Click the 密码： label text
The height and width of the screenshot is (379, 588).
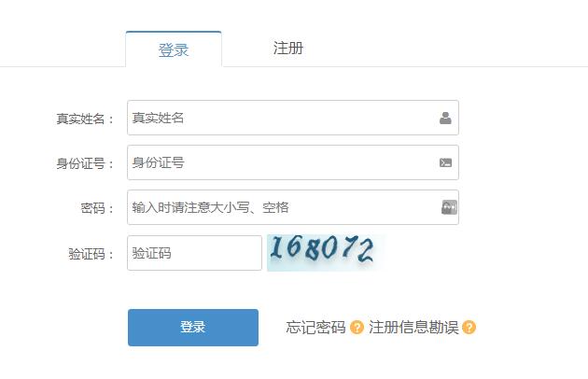[97, 208]
